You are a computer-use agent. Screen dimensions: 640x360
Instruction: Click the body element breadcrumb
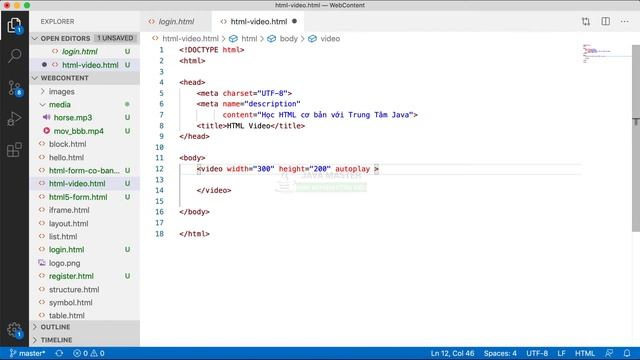(x=289, y=39)
